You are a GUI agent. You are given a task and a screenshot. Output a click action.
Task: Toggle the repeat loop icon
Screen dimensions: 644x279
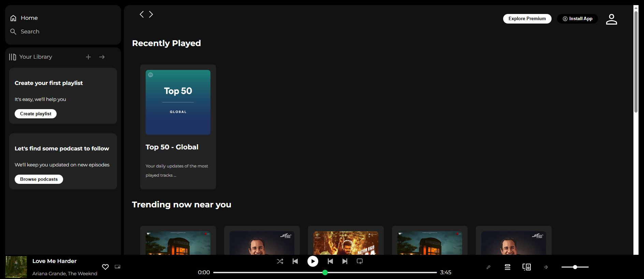point(360,261)
